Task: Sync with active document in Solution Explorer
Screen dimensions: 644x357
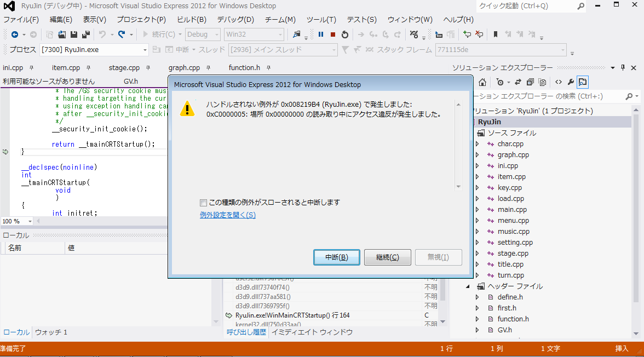Action: 518,82
